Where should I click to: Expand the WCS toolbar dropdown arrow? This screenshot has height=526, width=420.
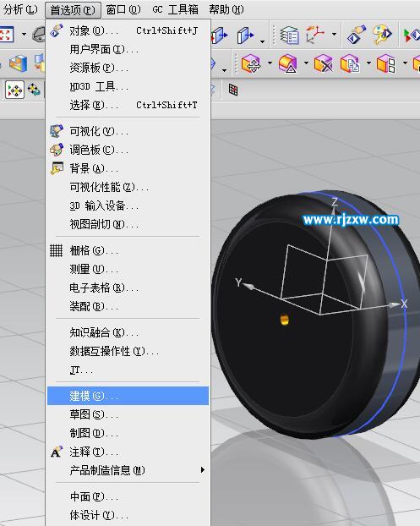(x=334, y=34)
